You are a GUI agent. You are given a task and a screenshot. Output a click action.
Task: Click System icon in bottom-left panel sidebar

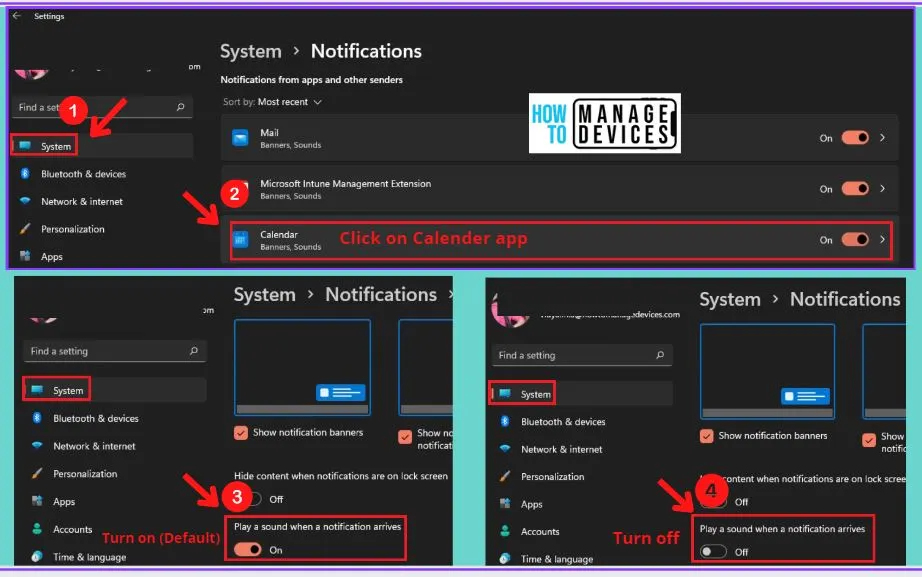37,390
